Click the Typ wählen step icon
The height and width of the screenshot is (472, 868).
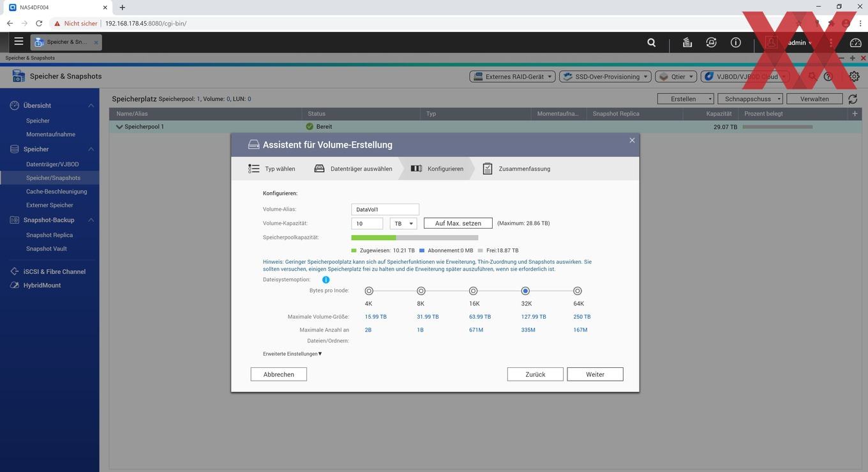coord(254,169)
